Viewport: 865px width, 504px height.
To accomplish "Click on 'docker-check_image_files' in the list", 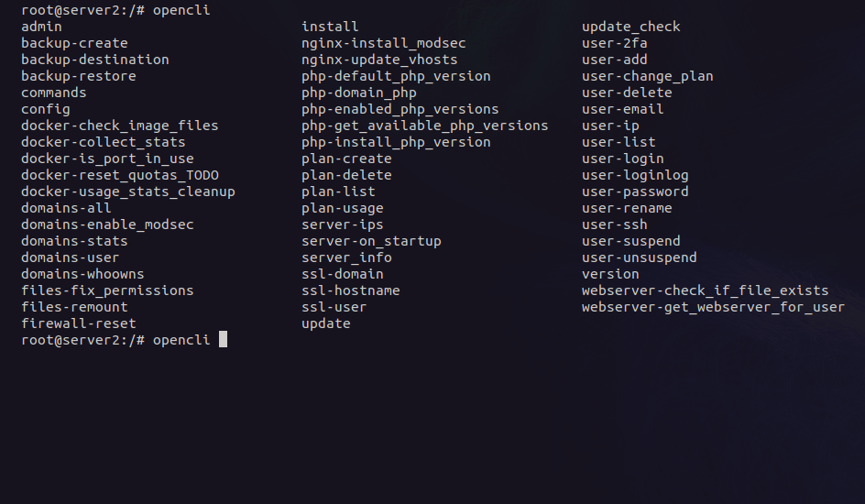I will tap(120, 126).
